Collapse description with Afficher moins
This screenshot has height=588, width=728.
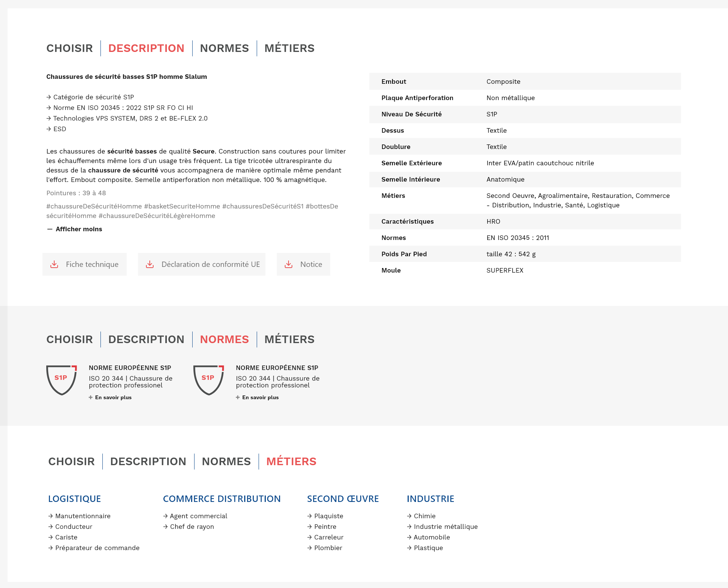coord(79,229)
